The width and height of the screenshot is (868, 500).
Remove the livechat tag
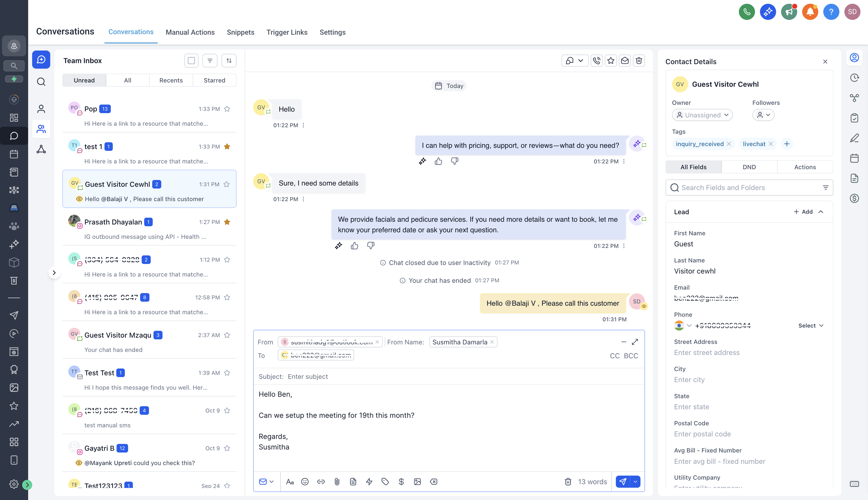tap(771, 144)
